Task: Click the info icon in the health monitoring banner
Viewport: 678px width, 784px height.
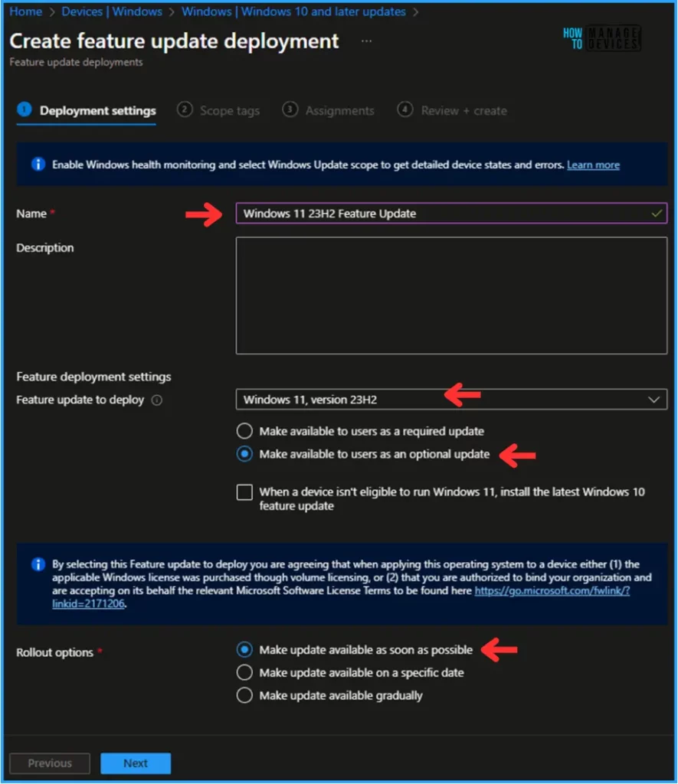Action: (x=38, y=165)
